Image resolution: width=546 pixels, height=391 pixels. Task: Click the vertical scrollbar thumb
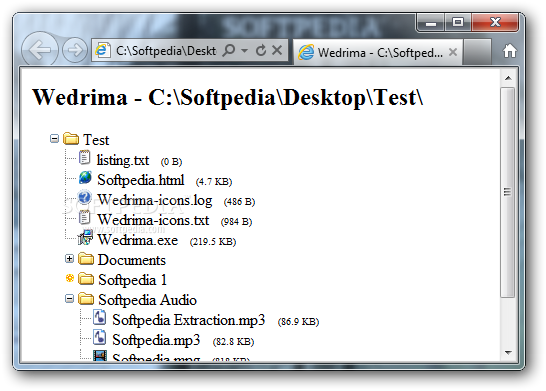[508, 192]
